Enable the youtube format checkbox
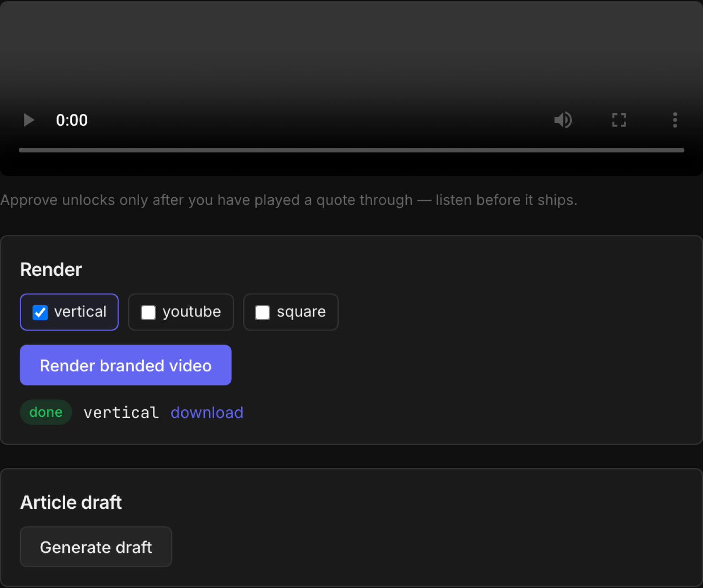The image size is (703, 588). tap(149, 312)
